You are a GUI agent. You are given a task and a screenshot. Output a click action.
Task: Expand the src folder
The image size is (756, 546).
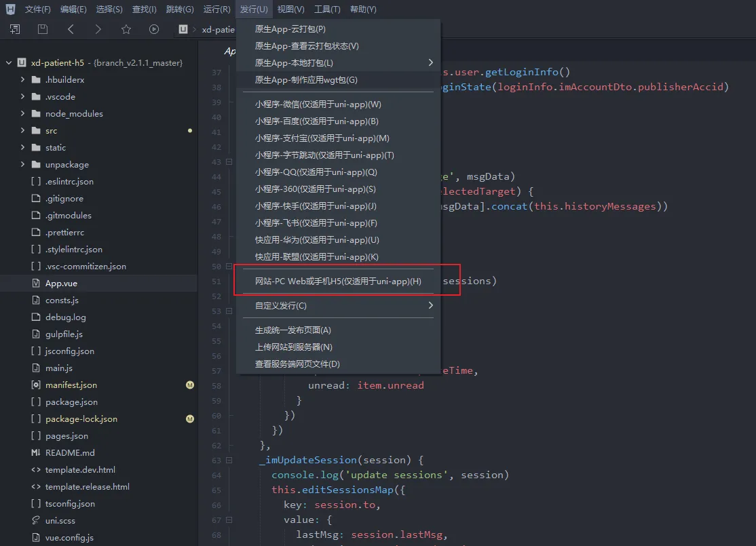[21, 130]
